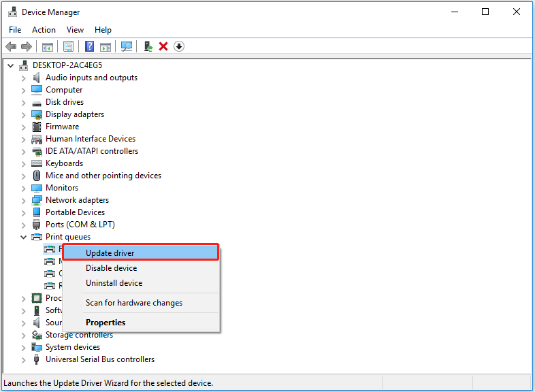Select the Firmware label
535x392 pixels.
pyautogui.click(x=63, y=127)
